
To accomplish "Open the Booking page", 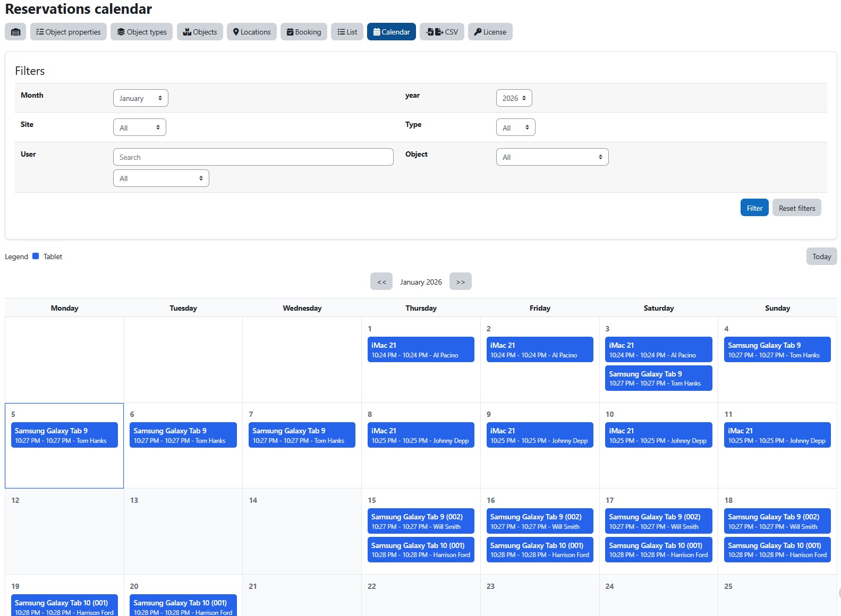I will pyautogui.click(x=304, y=32).
